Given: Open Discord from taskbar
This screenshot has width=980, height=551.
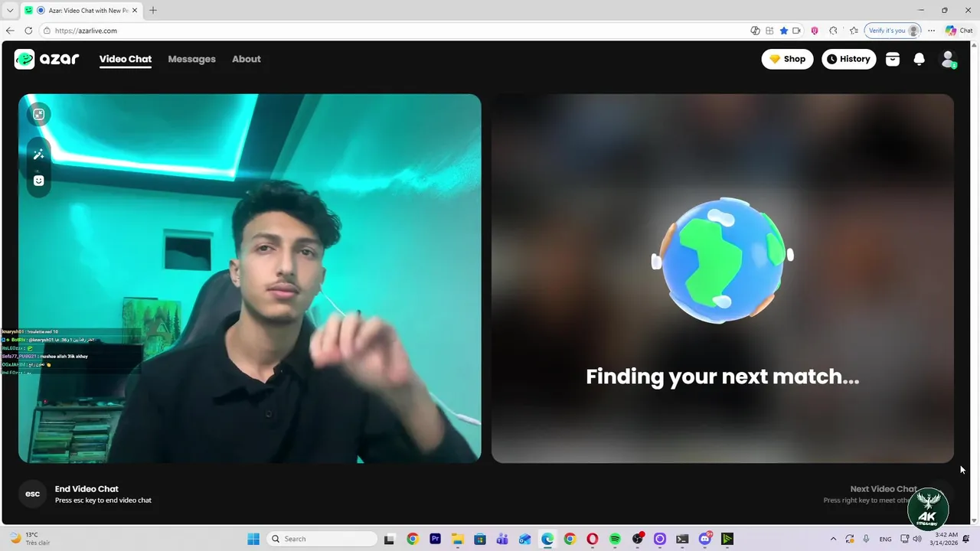Looking at the screenshot, I should 705,539.
